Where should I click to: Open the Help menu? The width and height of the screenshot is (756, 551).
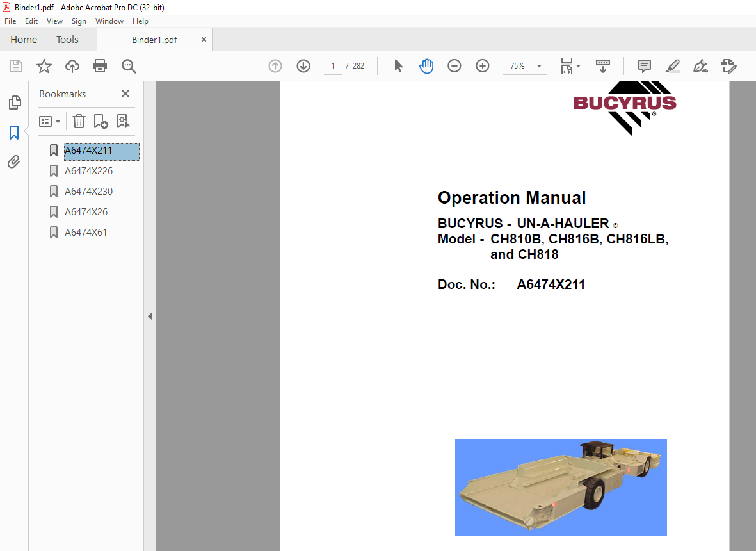pyautogui.click(x=140, y=21)
